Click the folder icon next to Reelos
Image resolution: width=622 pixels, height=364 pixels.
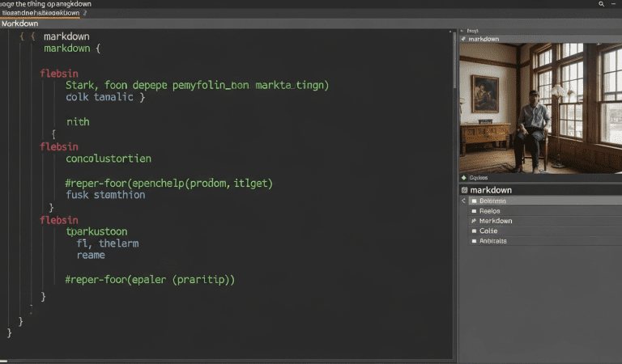click(x=474, y=211)
